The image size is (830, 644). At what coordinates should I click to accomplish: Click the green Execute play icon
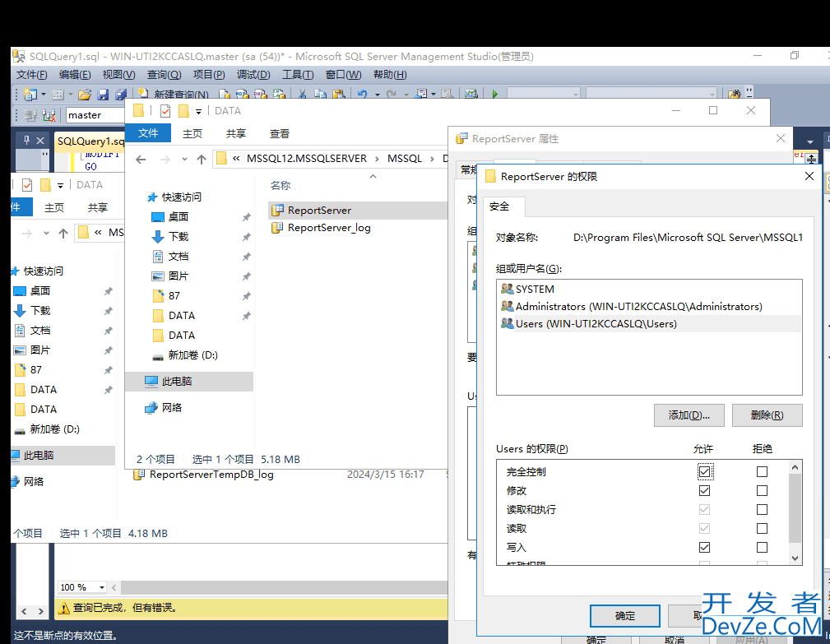tap(495, 95)
